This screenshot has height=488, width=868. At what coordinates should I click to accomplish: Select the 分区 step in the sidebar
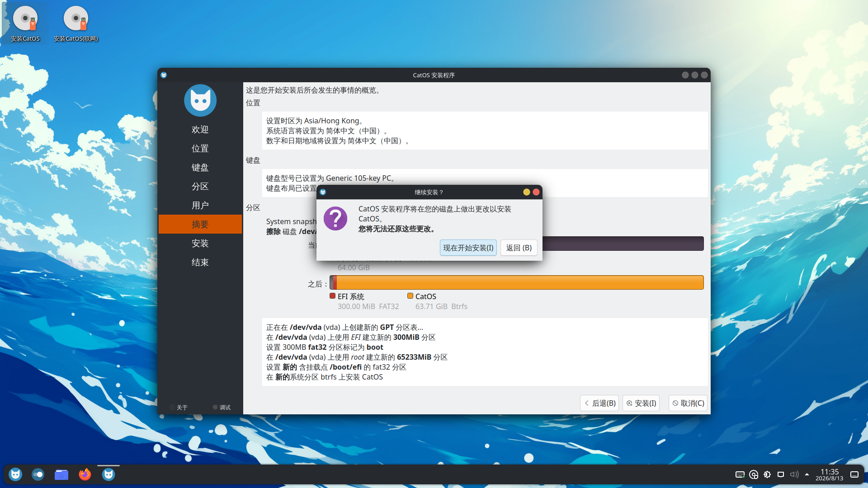(200, 187)
